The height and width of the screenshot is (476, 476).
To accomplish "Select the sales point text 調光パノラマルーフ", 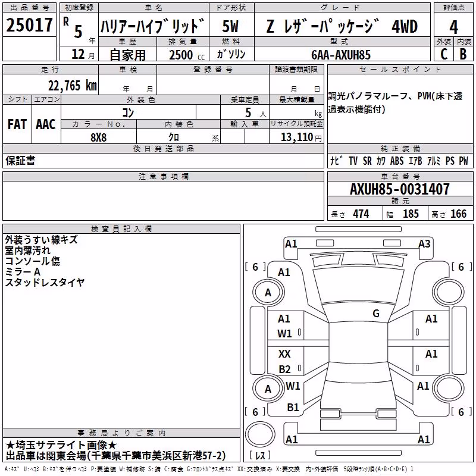I will (x=368, y=96).
